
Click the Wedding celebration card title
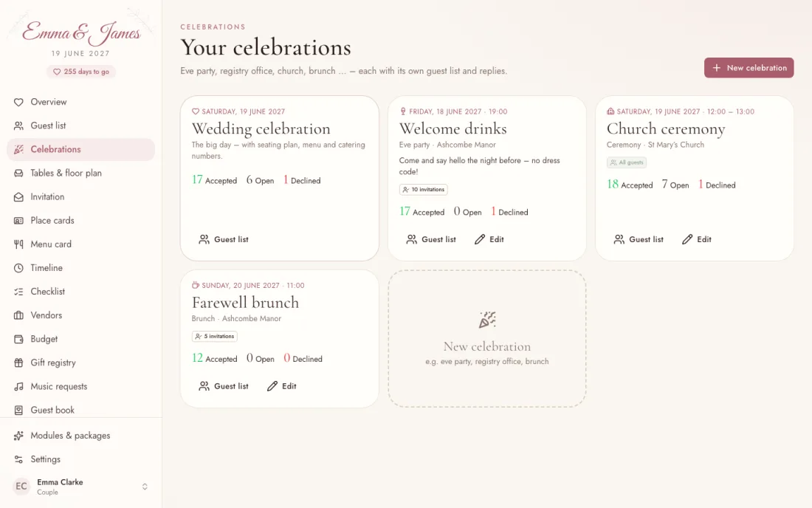[x=261, y=128]
